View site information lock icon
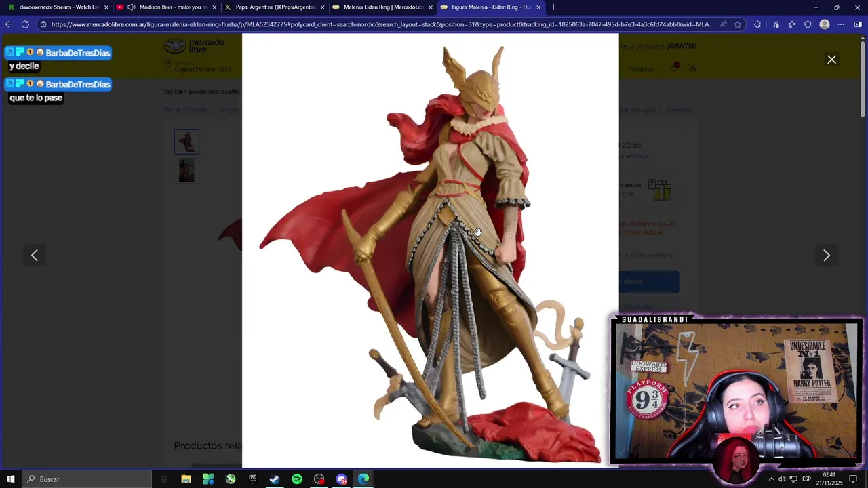The width and height of the screenshot is (868, 488). click(x=43, y=24)
